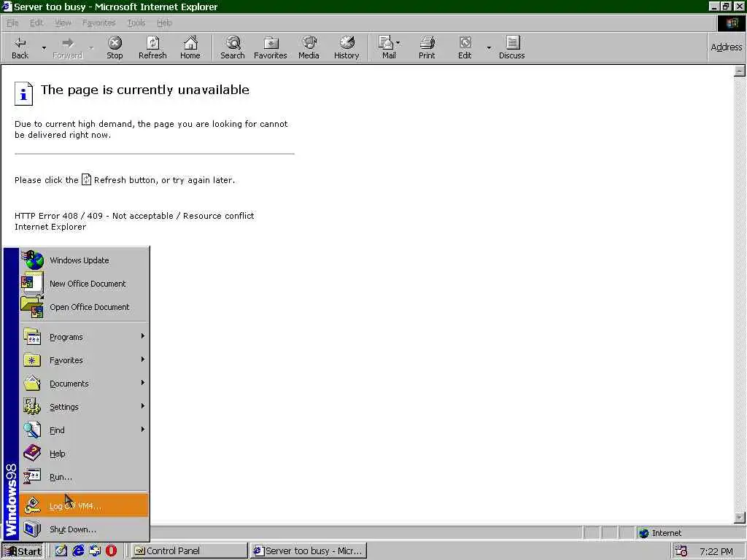
Task: Choose Open Office Document
Action: pyautogui.click(x=85, y=307)
